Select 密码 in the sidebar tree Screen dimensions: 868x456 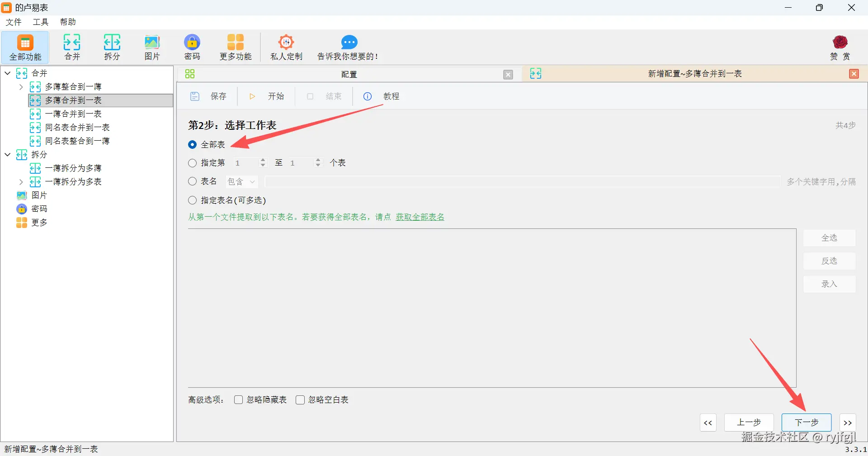click(x=39, y=209)
